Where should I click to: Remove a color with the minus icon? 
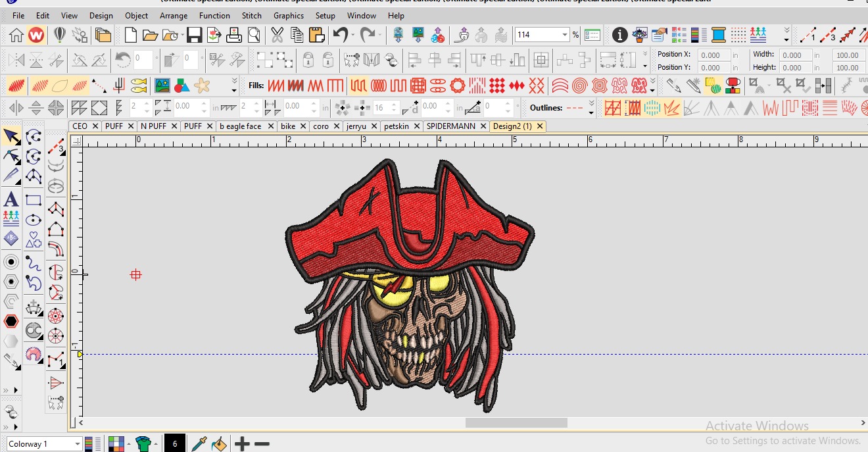tap(262, 444)
